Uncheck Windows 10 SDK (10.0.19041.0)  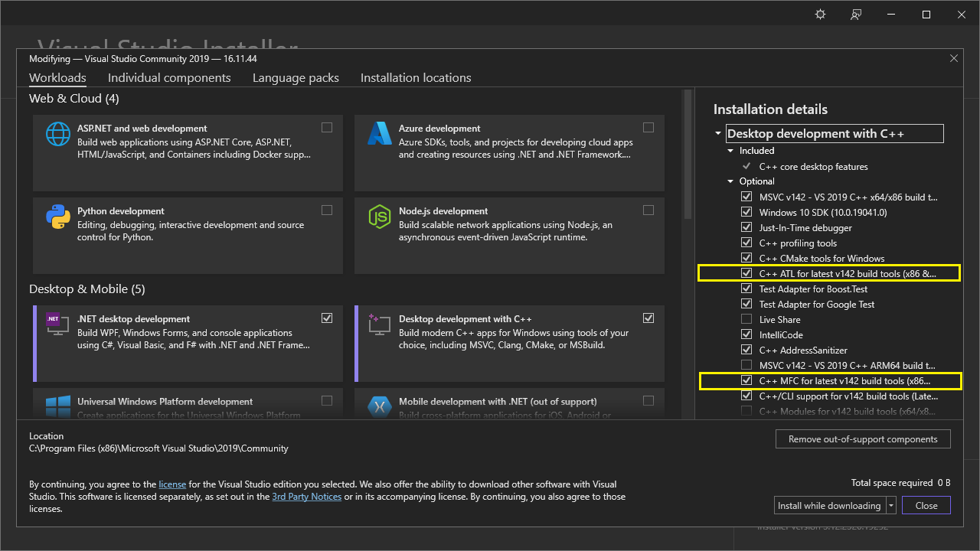[746, 212]
